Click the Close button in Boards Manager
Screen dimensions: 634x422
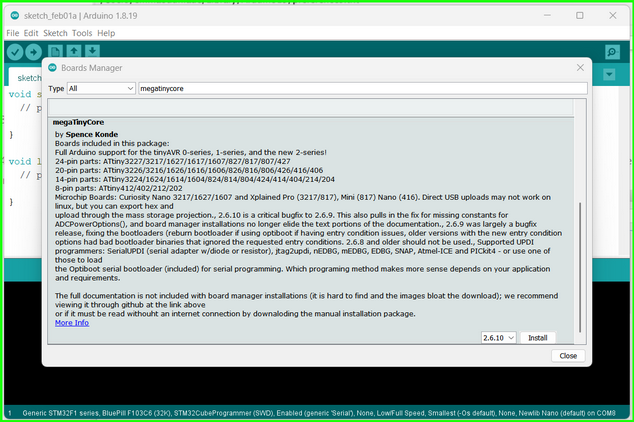[x=567, y=356]
